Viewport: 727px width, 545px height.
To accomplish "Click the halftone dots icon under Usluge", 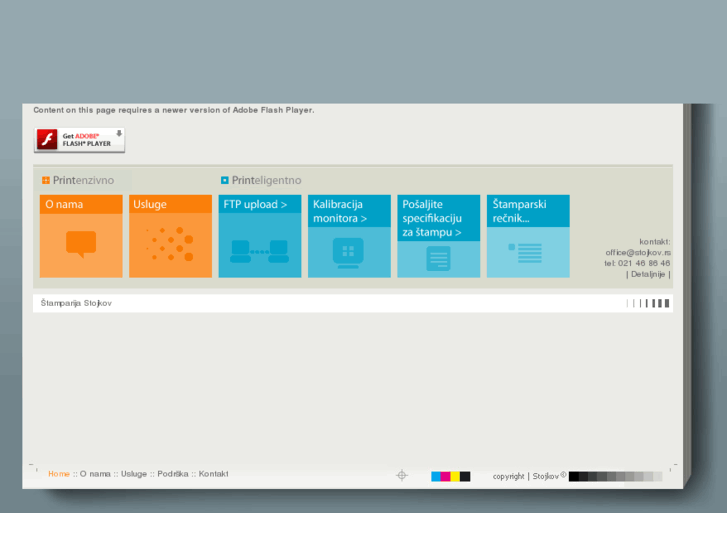I will point(170,244).
